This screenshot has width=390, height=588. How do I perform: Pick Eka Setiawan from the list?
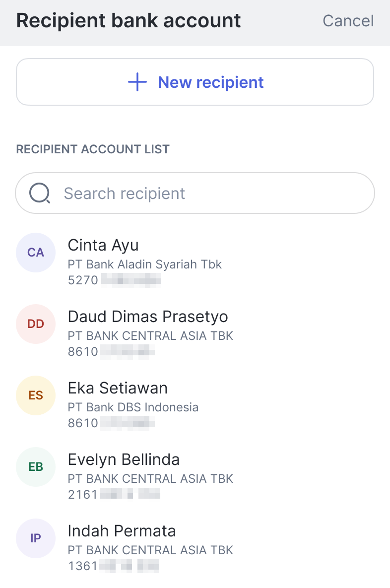coord(118,388)
